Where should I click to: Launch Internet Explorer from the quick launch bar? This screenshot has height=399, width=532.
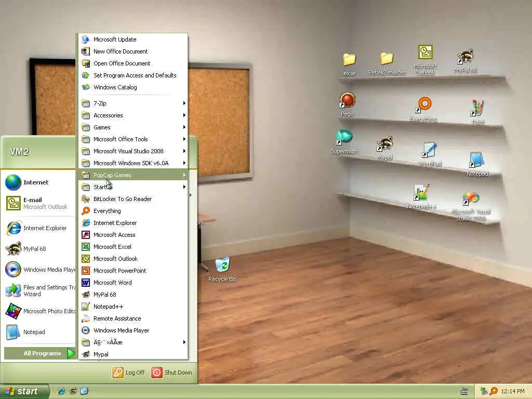point(61,391)
